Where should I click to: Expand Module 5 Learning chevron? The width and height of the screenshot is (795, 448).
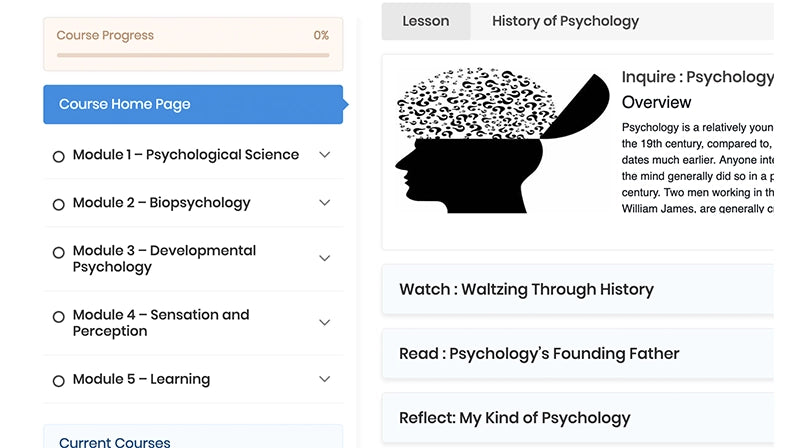(x=324, y=379)
